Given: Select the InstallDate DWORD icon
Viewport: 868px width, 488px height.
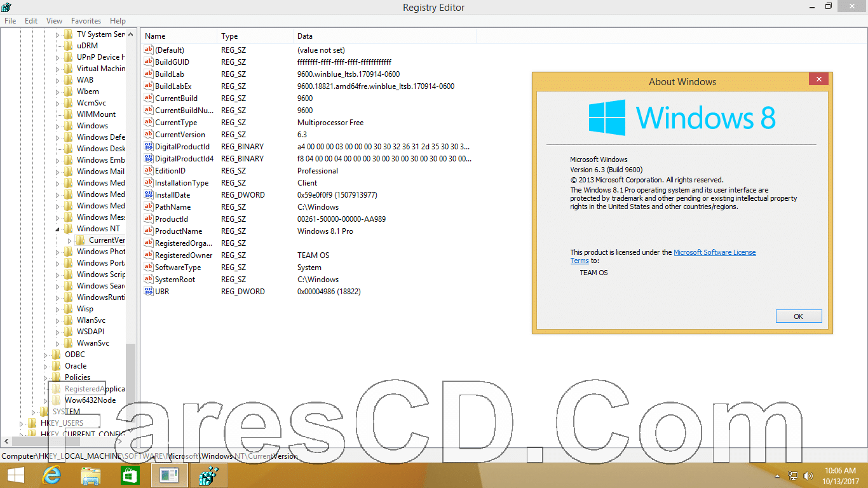Looking at the screenshot, I should tap(149, 194).
